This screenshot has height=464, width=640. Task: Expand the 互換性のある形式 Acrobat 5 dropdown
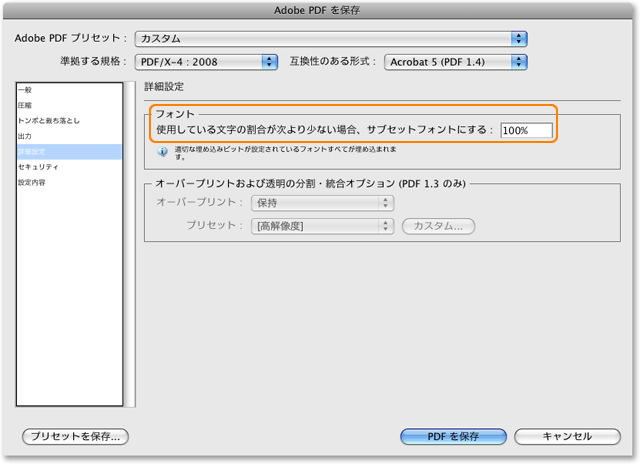[x=455, y=62]
